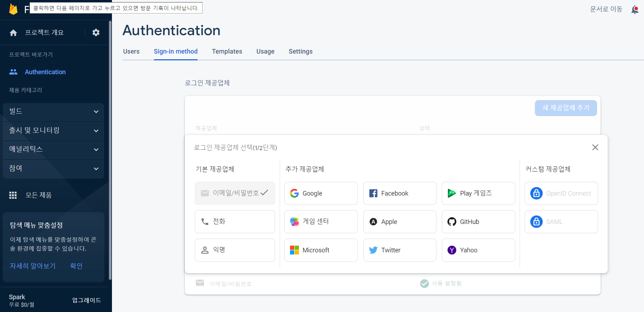Select the 게임 센터 label
Image resolution: width=644 pixels, height=312 pixels.
pos(316,221)
